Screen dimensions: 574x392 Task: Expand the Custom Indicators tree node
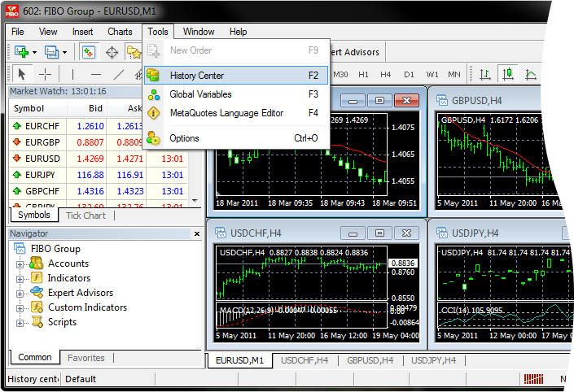coord(20,307)
